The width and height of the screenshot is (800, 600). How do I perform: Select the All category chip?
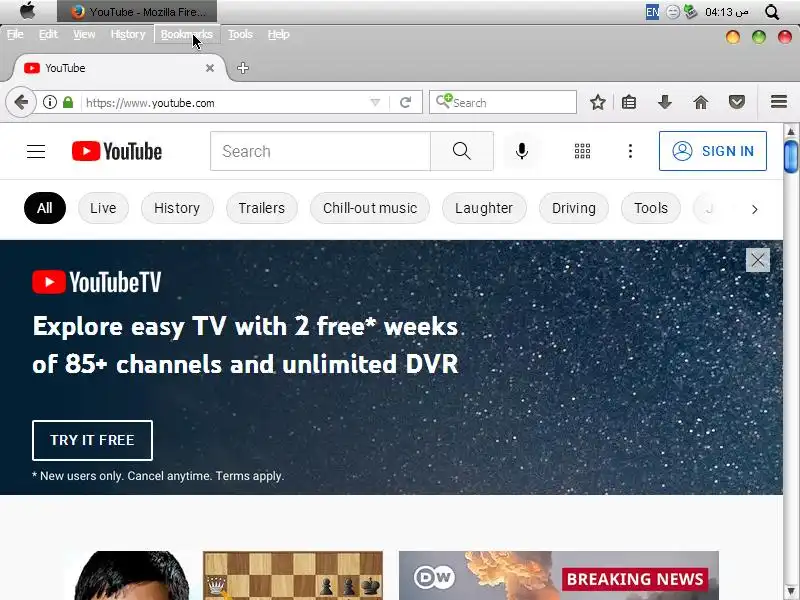[45, 208]
